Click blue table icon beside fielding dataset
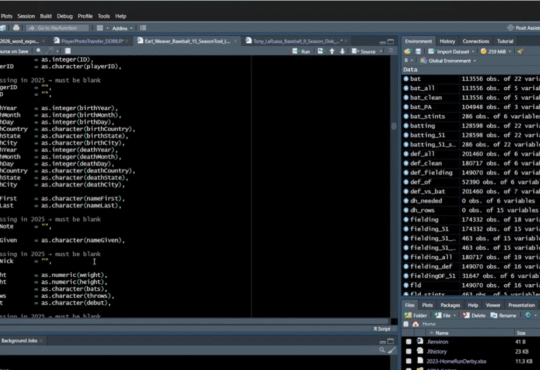 (406, 219)
